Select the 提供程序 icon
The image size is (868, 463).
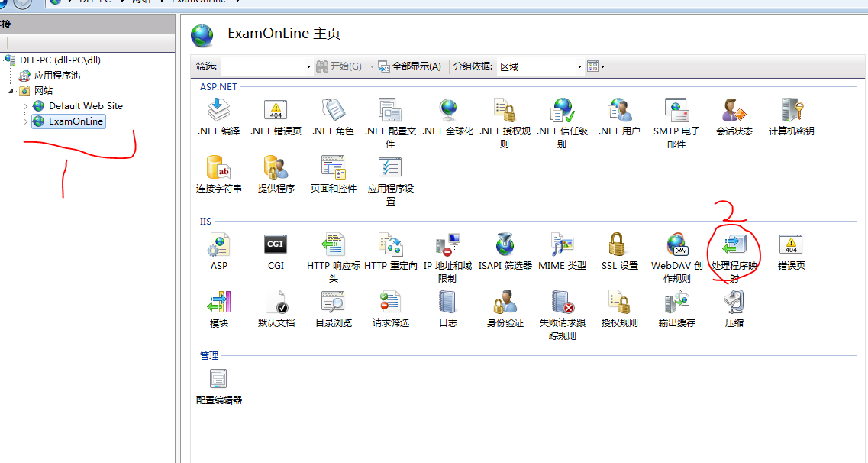(x=276, y=167)
